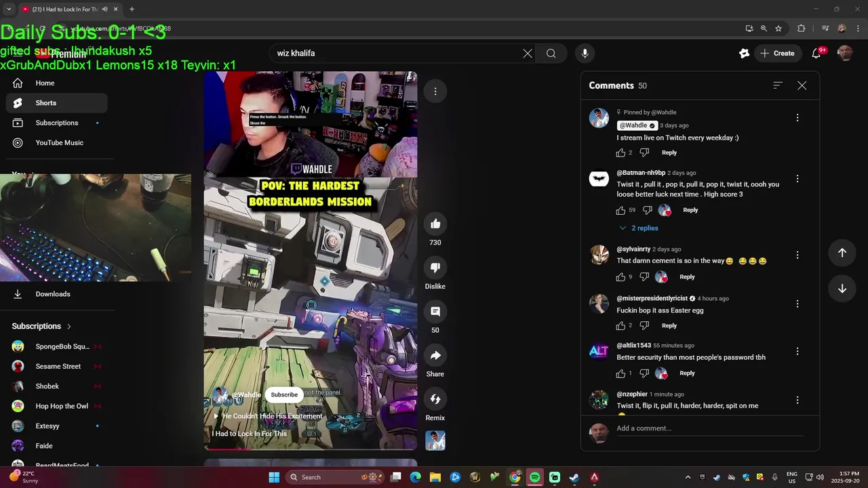
Task: Go to Home in the sidebar
Action: 57,83
